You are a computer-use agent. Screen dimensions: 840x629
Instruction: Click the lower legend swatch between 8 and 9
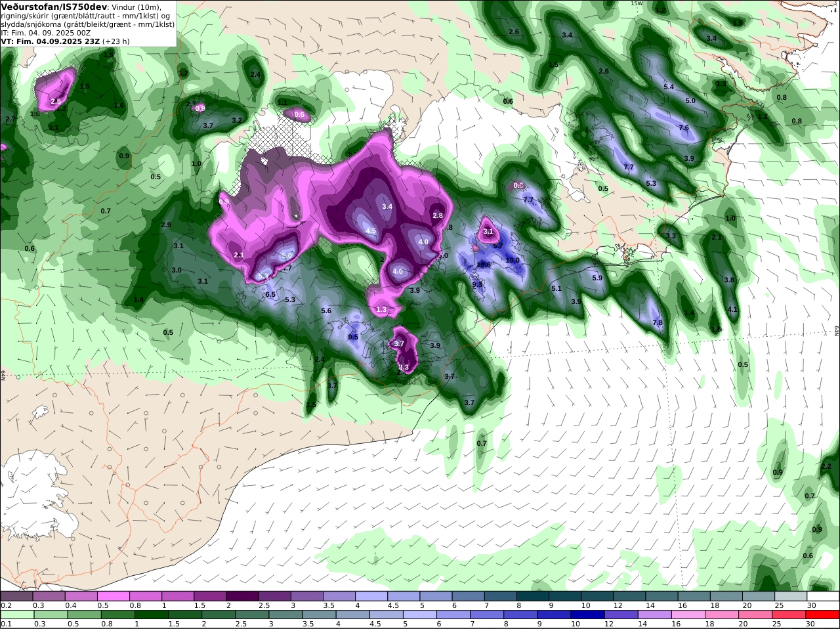pos(520,615)
